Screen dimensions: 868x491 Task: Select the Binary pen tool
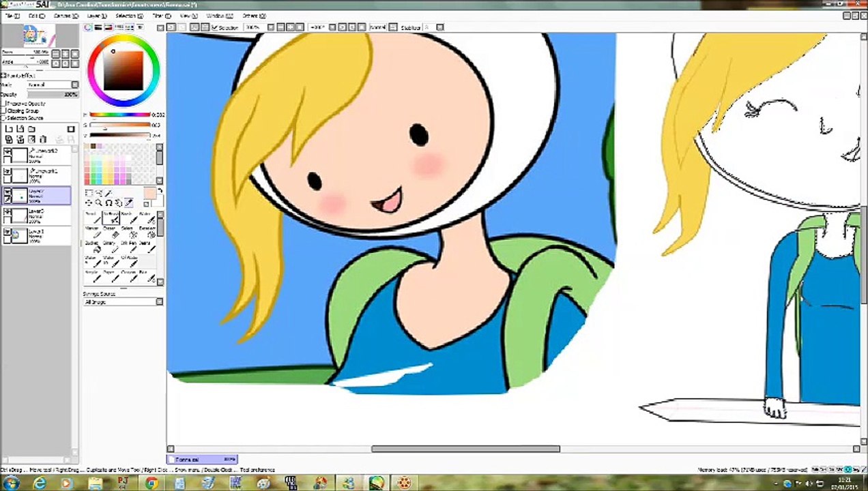(111, 248)
